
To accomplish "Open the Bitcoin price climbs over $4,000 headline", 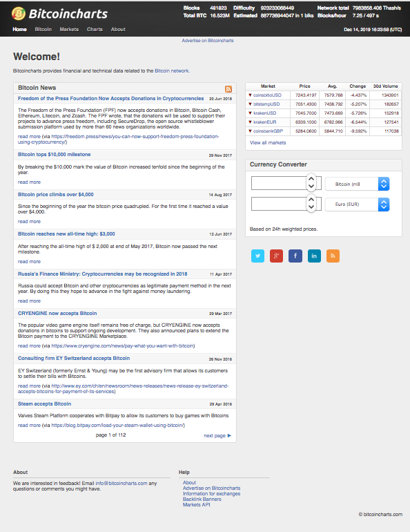I will coord(56,194).
